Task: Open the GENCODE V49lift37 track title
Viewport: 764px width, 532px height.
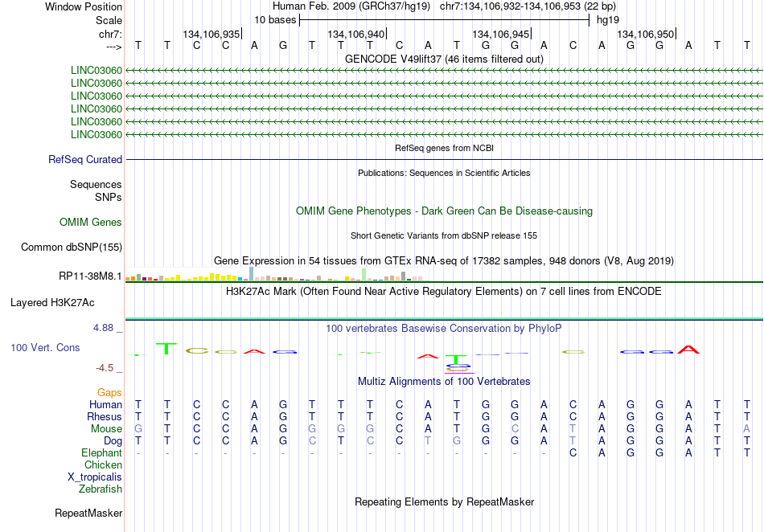Action: 444,59
